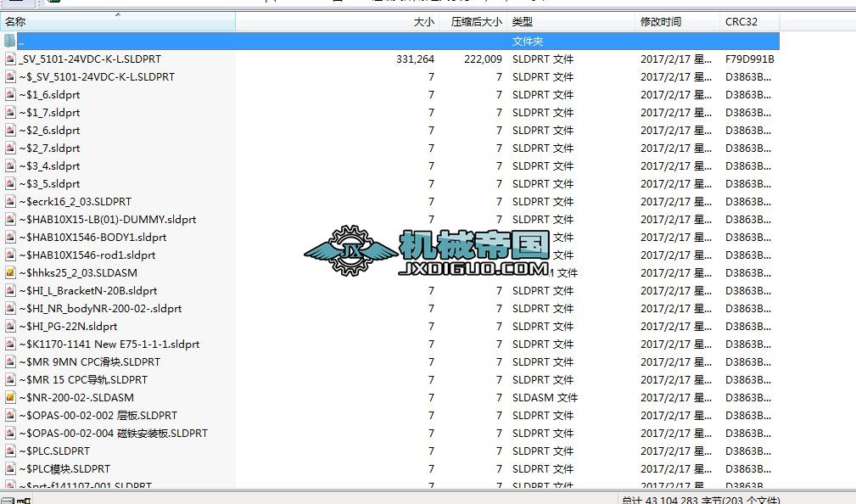The height and width of the screenshot is (504, 856).
Task: Click the icon next to ~$PLC模块.SLDPRT
Action: 10,468
